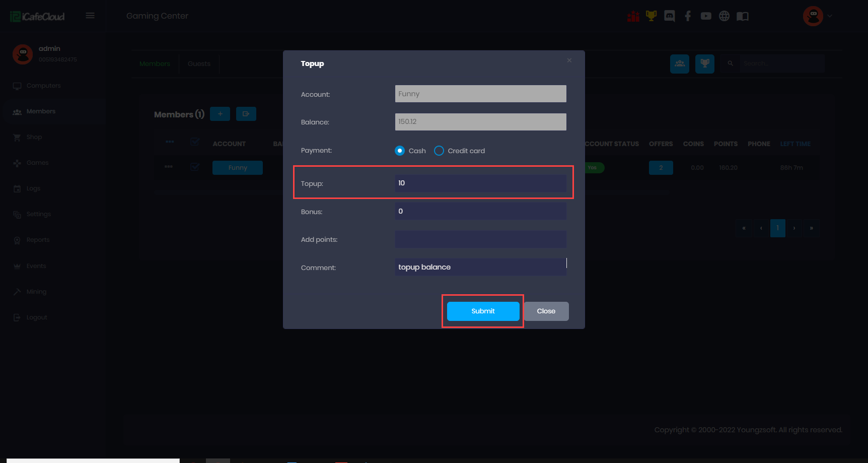The image size is (868, 463).
Task: Click the LEFT TIME column header
Action: 795,144
